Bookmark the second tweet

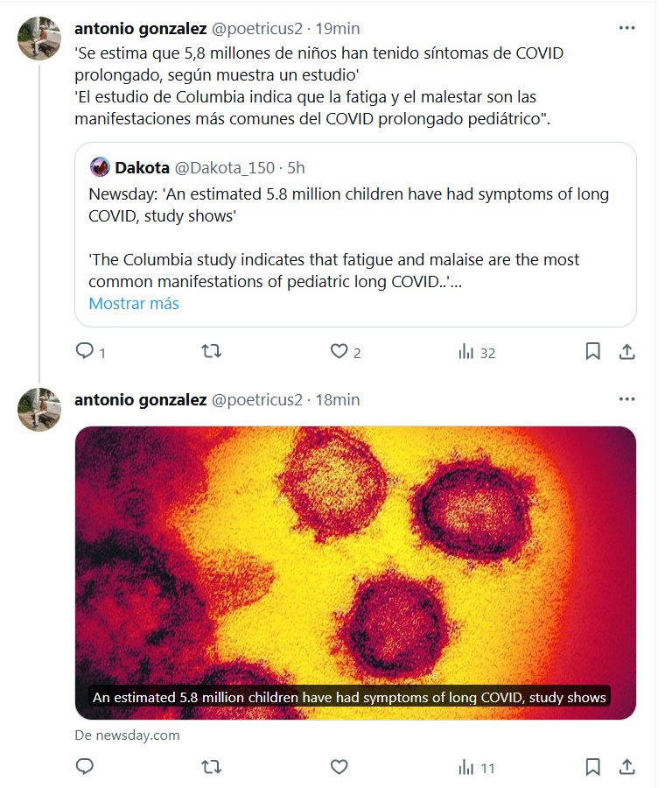click(x=592, y=767)
